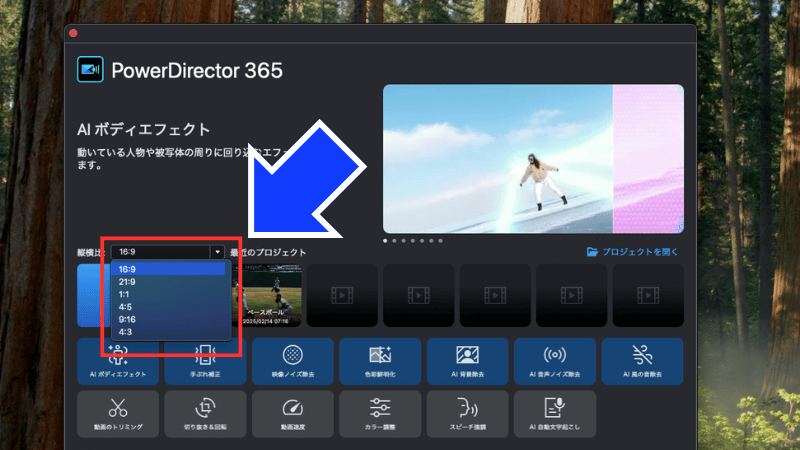800x450 pixels.
Task: Open the スピーチ強調 speech enhance tile
Action: pyautogui.click(x=467, y=414)
